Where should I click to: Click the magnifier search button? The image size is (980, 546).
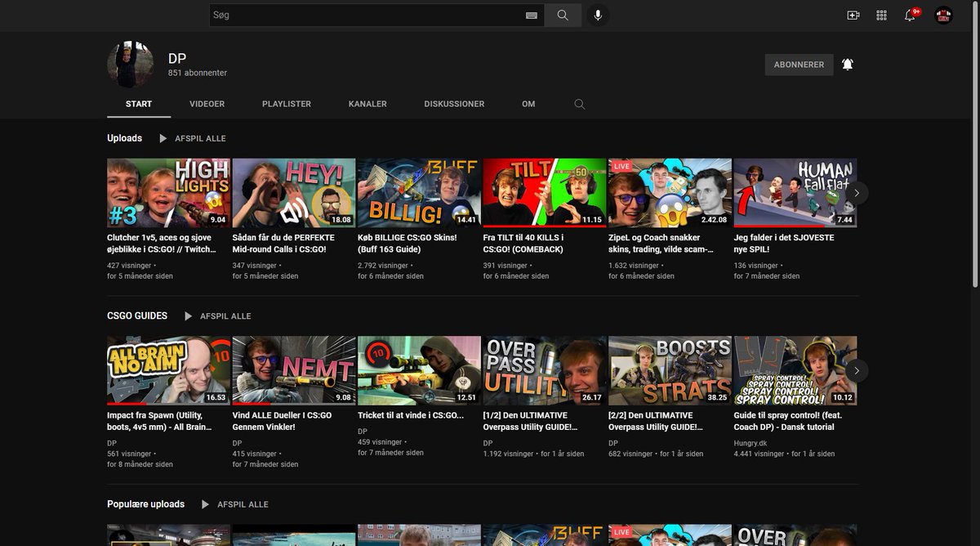point(563,16)
